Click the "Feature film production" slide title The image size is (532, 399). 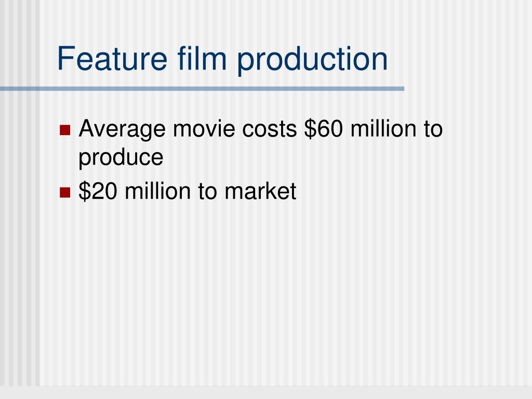(222, 59)
